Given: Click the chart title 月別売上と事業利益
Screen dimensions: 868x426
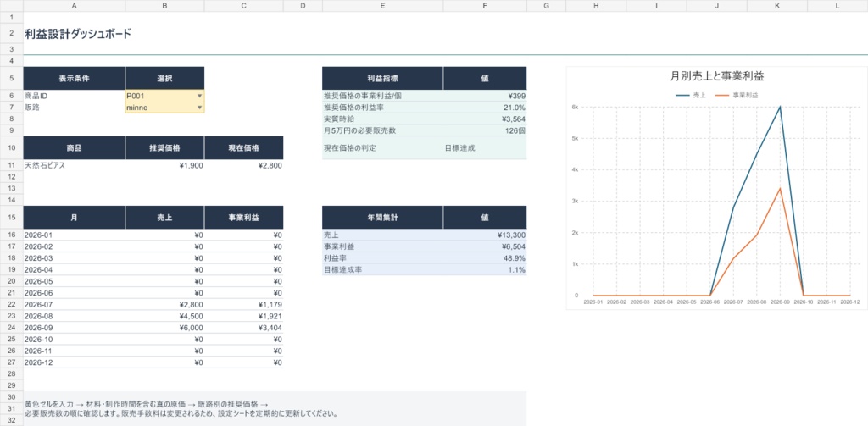Looking at the screenshot, I should [717, 76].
